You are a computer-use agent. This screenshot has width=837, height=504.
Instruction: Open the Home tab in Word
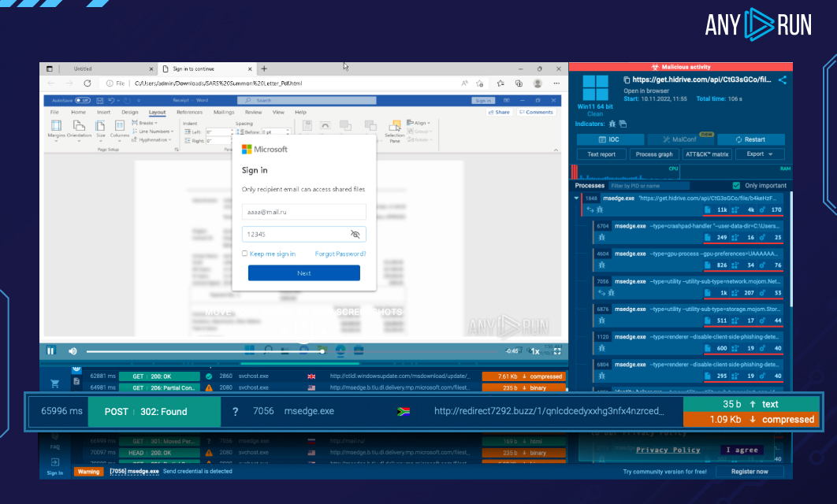79,112
